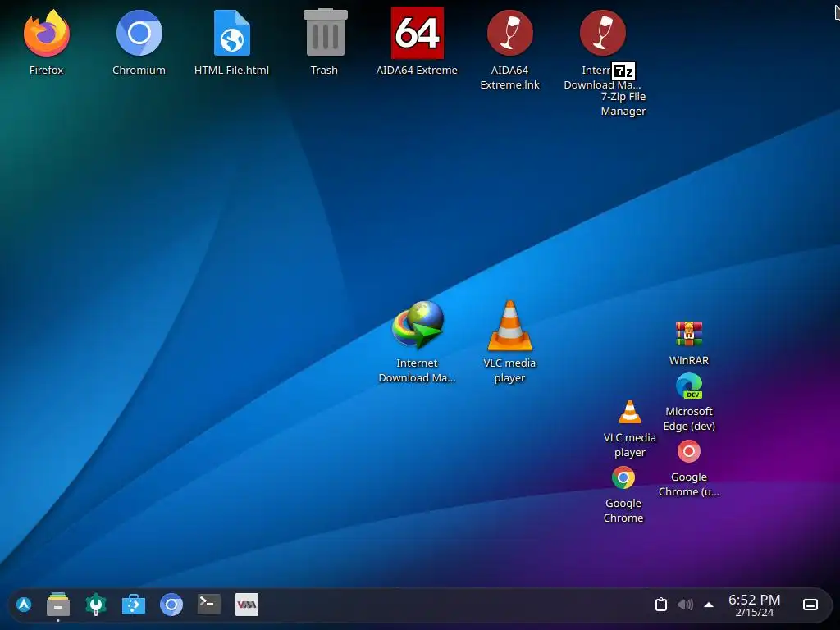Viewport: 840px width, 630px height.
Task: Expand hidden system tray icons arrow
Action: (x=709, y=605)
